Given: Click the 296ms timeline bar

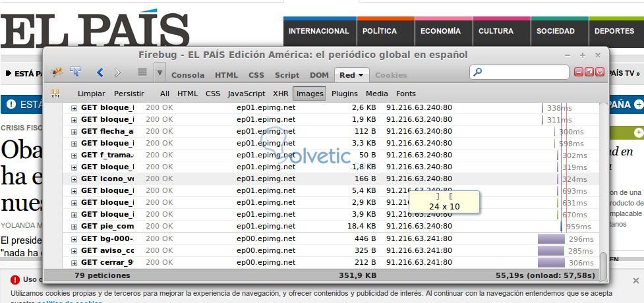Looking at the screenshot, I should [552, 239].
